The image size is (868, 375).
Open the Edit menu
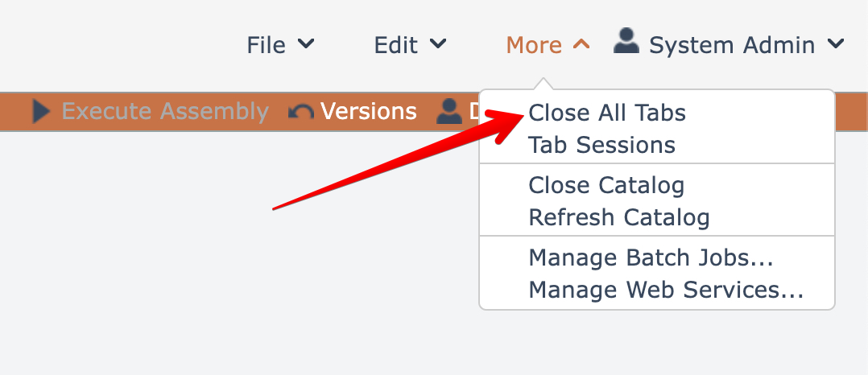click(x=397, y=45)
